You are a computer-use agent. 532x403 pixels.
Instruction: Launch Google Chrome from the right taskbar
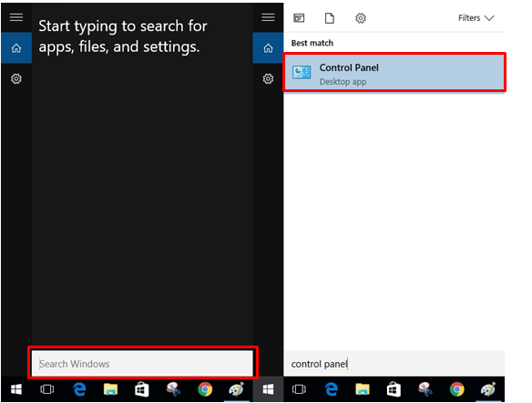[x=457, y=389]
